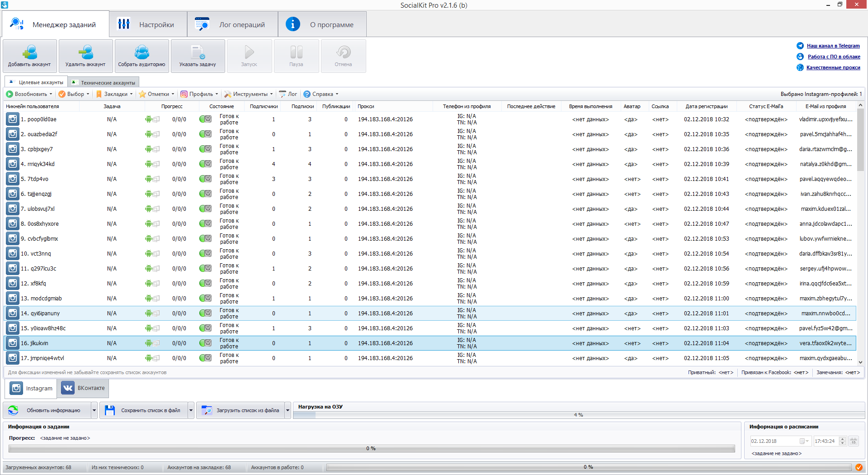
Task: Toggle state switch for jmpniqe4wtvl
Action: tap(205, 358)
